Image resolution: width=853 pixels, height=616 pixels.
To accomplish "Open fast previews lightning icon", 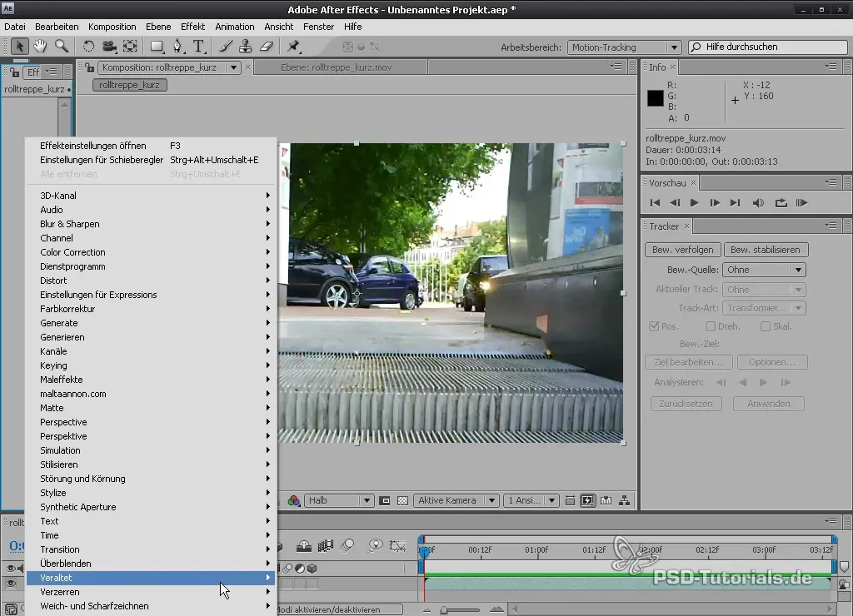I will click(x=587, y=501).
